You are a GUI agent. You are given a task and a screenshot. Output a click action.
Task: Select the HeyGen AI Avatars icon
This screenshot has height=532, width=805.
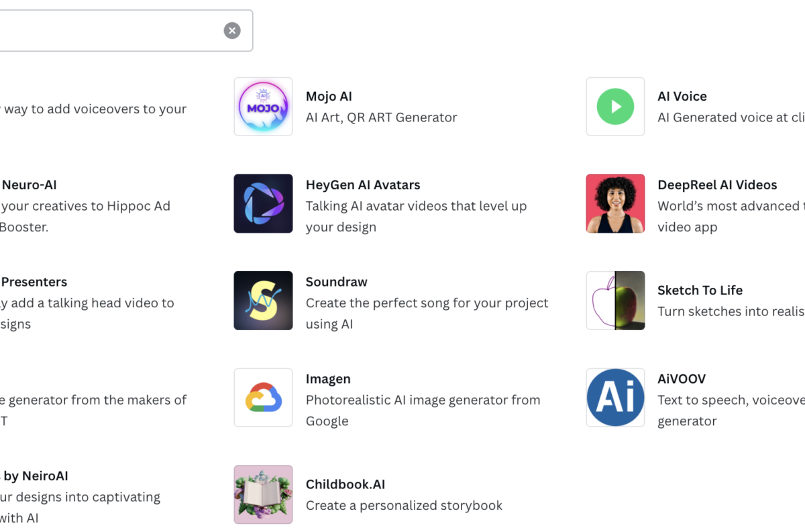point(263,203)
